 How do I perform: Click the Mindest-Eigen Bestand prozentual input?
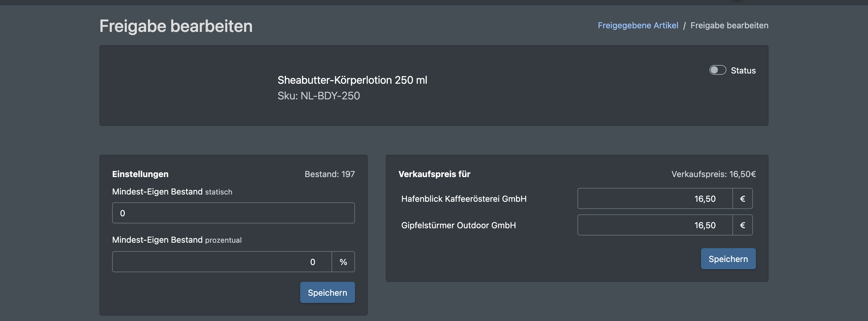(x=222, y=262)
